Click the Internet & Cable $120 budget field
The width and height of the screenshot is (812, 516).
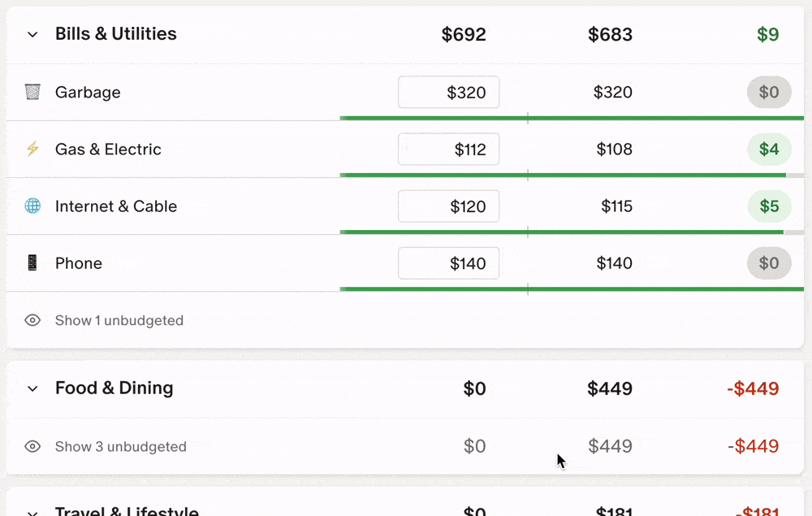pyautogui.click(x=448, y=206)
